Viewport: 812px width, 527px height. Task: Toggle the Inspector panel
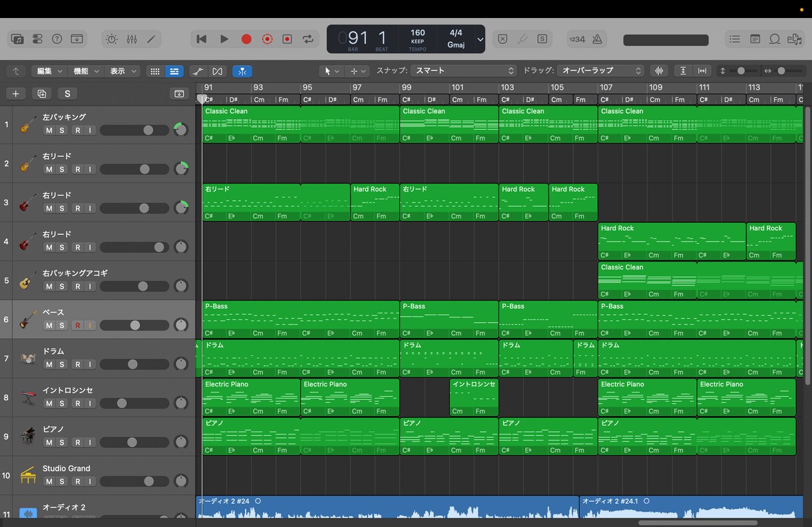click(x=37, y=39)
